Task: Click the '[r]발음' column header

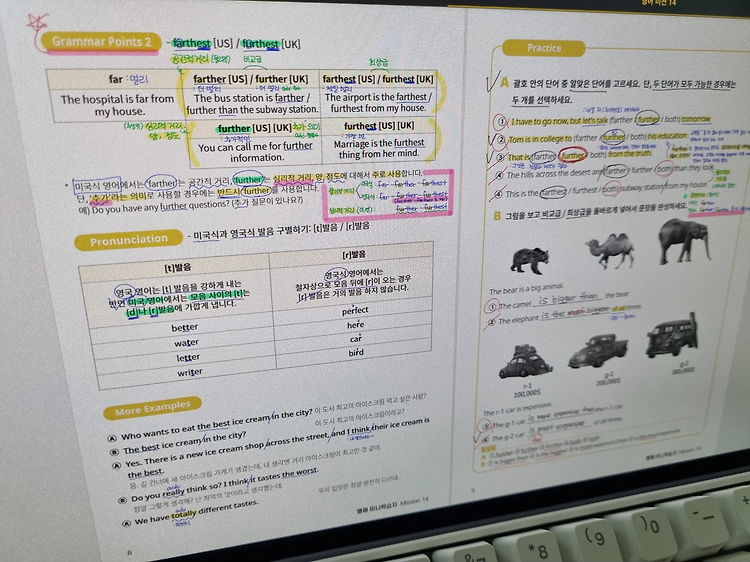Action: [x=353, y=254]
